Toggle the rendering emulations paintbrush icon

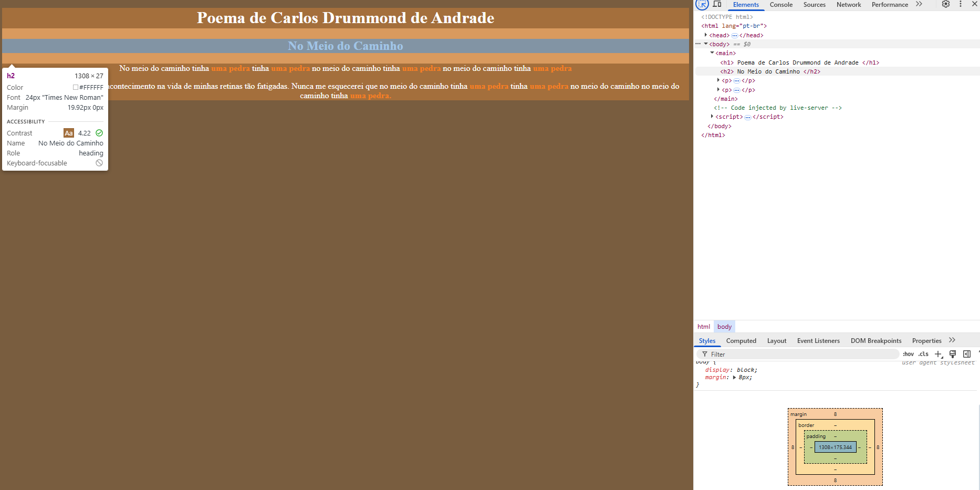click(x=953, y=354)
